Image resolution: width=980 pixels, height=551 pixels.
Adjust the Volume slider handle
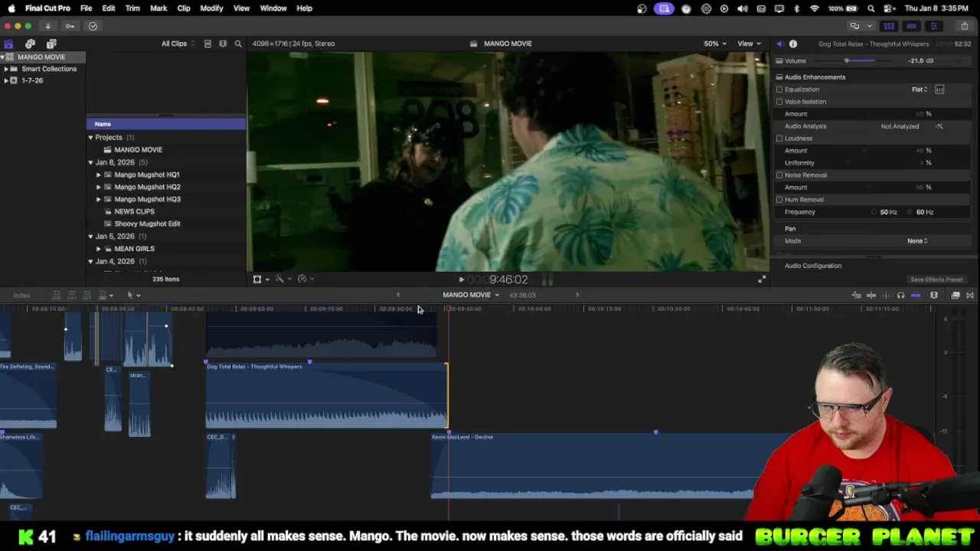pos(847,60)
